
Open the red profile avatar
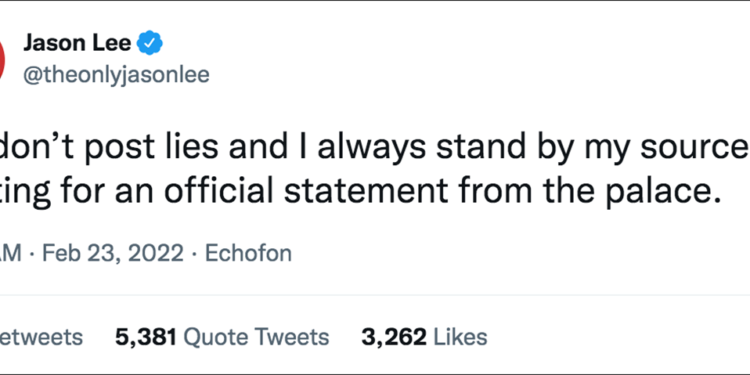point(3,59)
